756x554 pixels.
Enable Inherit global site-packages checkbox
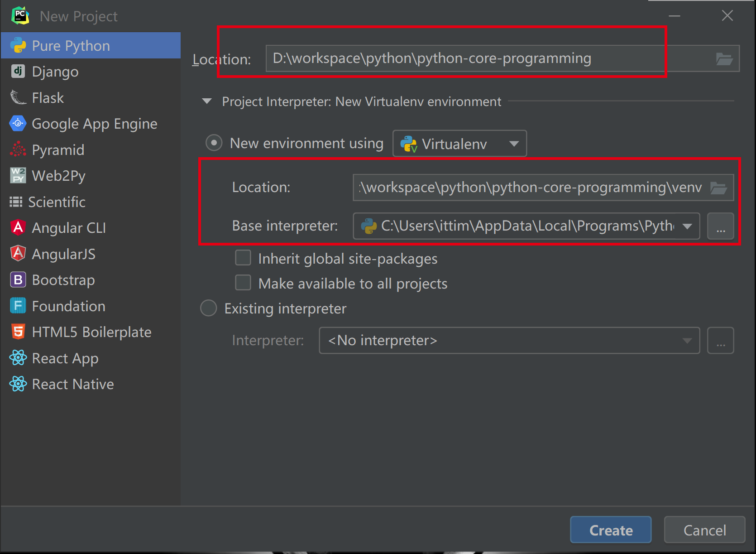(243, 258)
